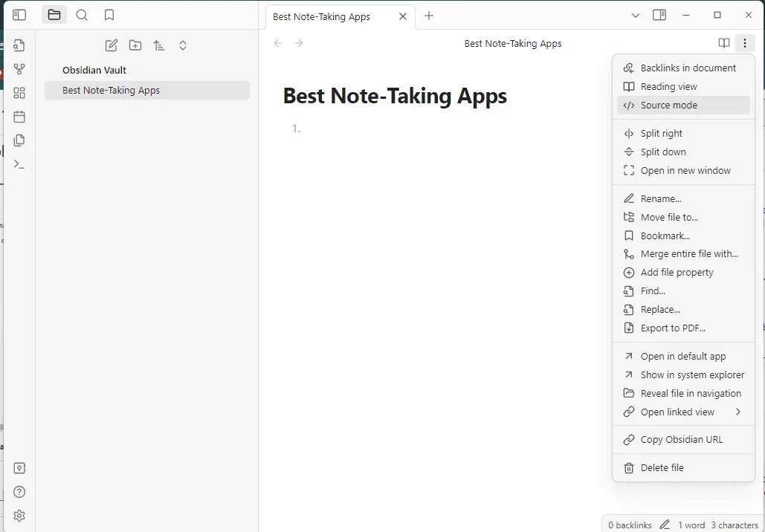Viewport: 765px width, 532px height.
Task: Choose Split down from menu
Action: pyautogui.click(x=683, y=152)
